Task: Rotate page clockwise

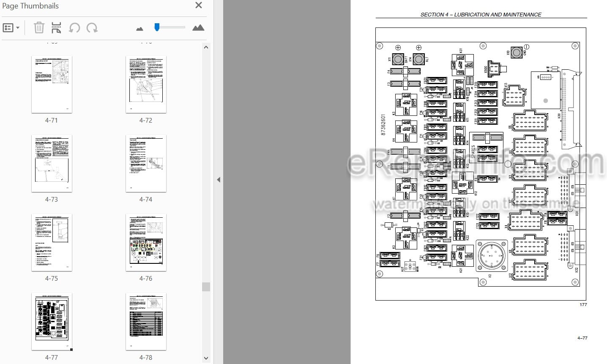Action: (x=92, y=28)
